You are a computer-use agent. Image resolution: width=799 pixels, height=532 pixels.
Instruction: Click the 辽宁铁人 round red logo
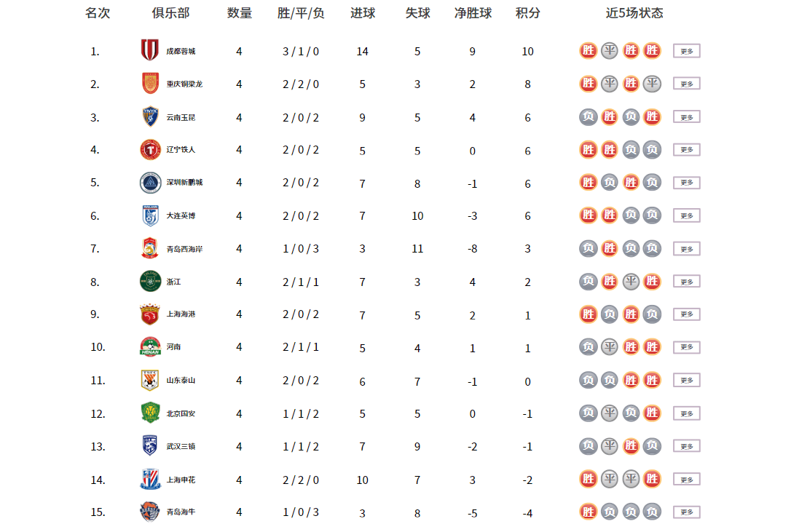tap(150, 150)
